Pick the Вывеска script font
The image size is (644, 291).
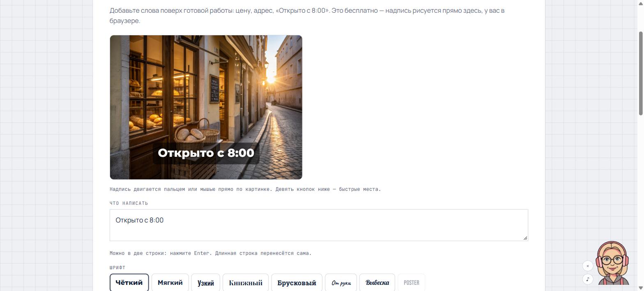point(377,283)
